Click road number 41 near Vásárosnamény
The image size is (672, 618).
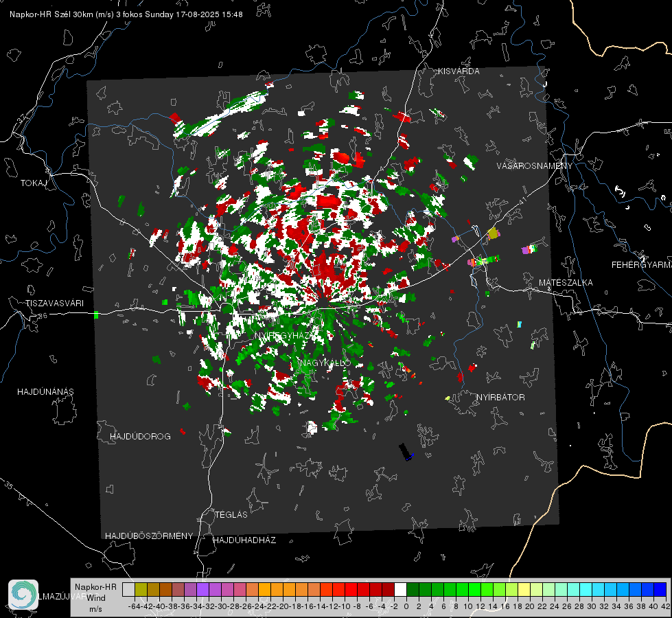click(522, 201)
